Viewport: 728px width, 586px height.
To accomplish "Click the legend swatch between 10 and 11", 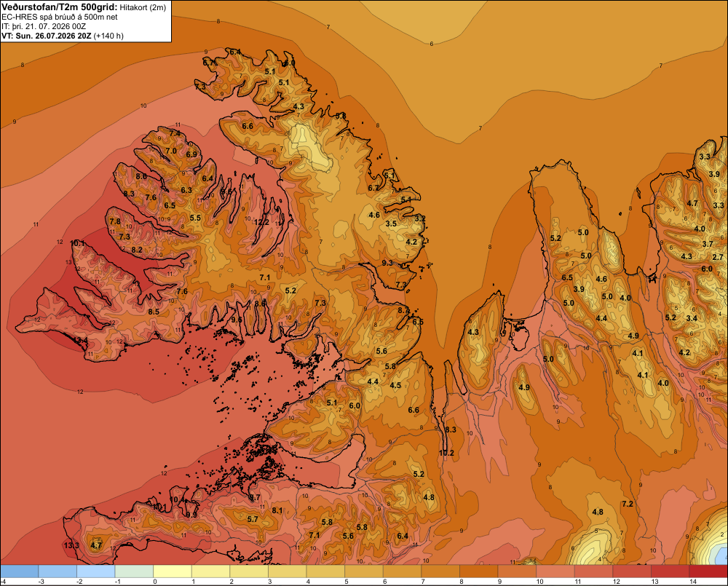I will coord(555,571).
